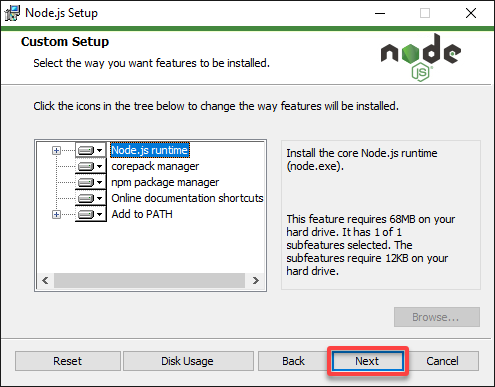
Task: Open install options for Node.js runtime
Action: click(x=91, y=150)
